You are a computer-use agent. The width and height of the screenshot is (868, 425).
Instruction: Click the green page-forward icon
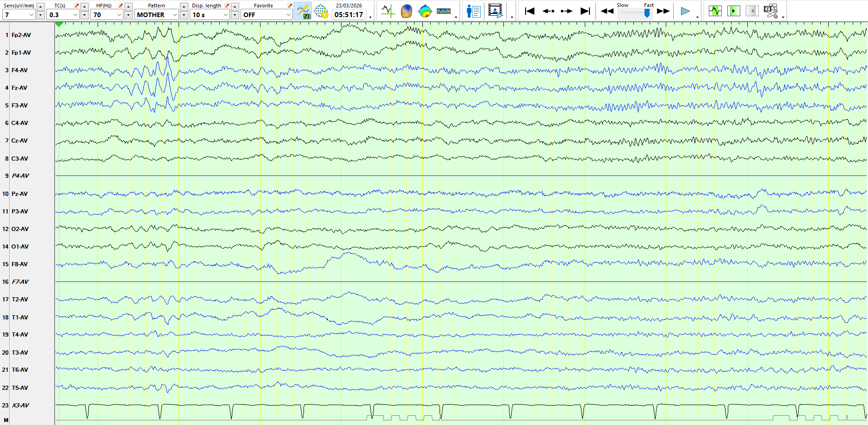pyautogui.click(x=734, y=11)
